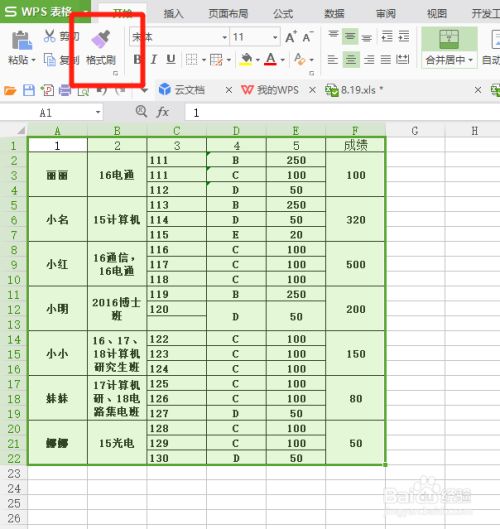This screenshot has height=529, width=500.
Task: Click the export to PDF icon
Action: 47,90
